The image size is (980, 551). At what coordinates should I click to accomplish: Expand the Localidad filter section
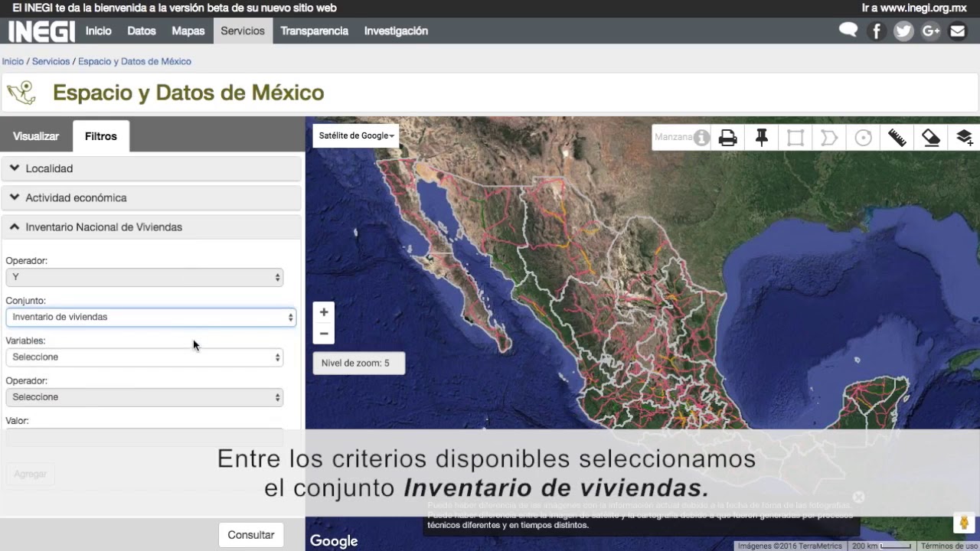pyautogui.click(x=152, y=168)
